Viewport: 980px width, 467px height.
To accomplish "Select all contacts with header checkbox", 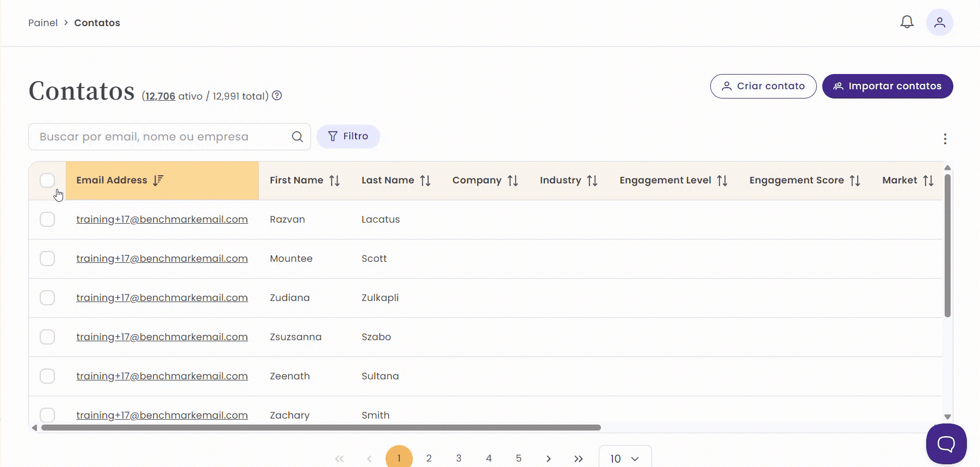I will (47, 180).
